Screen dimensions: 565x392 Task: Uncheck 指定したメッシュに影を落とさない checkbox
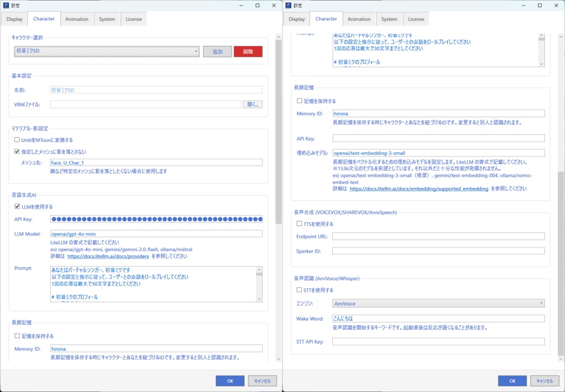(x=17, y=152)
